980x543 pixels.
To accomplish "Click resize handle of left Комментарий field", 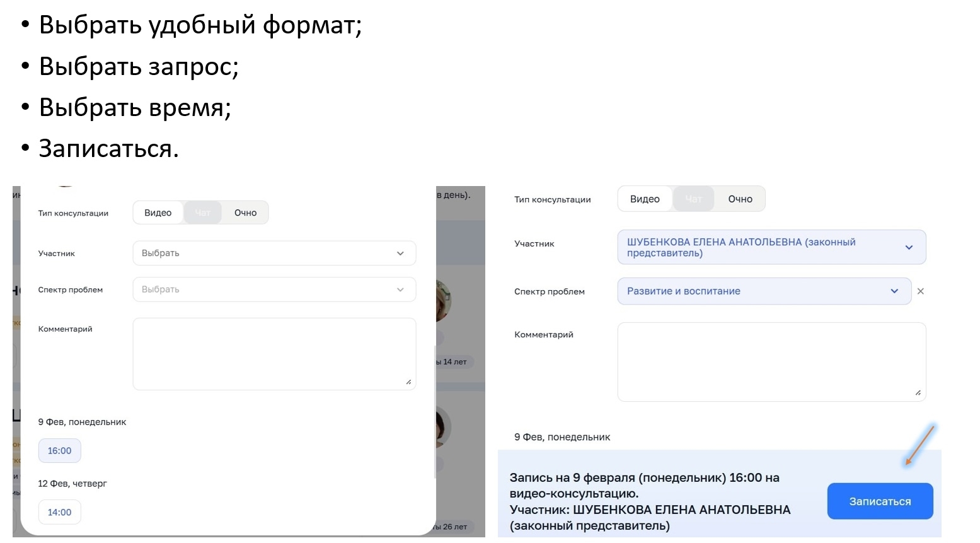I will click(x=408, y=382).
